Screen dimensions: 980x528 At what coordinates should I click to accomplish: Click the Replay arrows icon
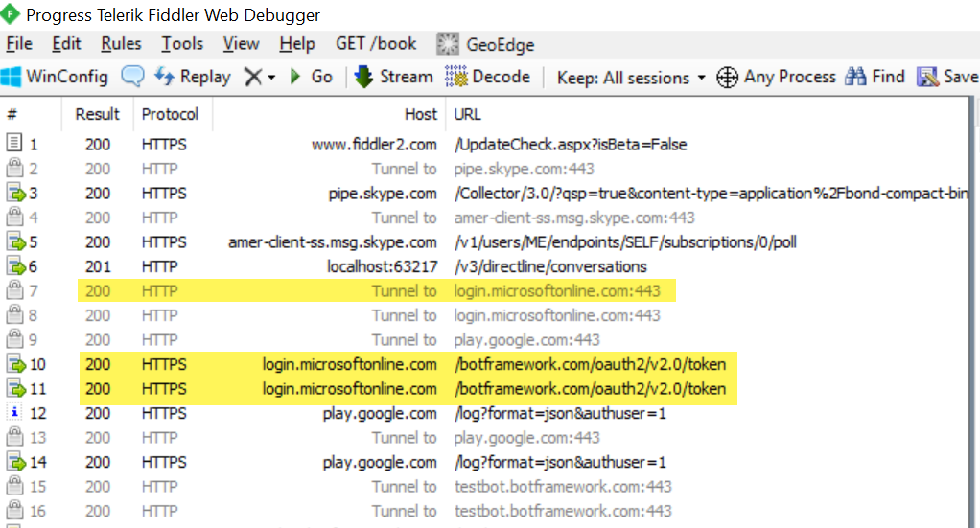tap(164, 77)
